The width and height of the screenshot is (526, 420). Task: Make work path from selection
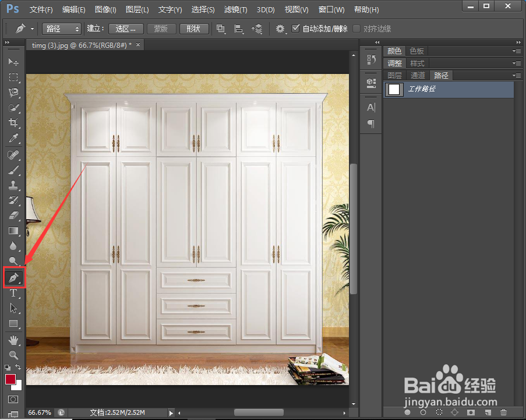click(x=455, y=412)
